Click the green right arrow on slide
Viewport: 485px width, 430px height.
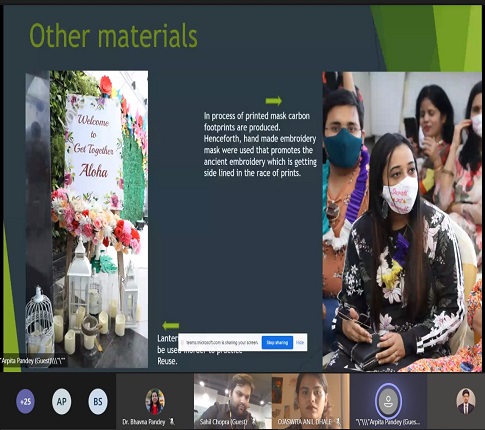(274, 101)
